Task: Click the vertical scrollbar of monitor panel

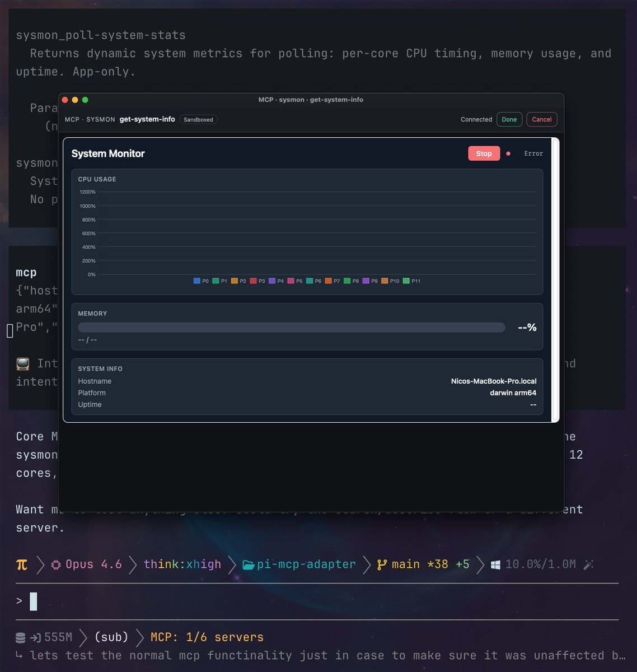Action: coord(555,279)
